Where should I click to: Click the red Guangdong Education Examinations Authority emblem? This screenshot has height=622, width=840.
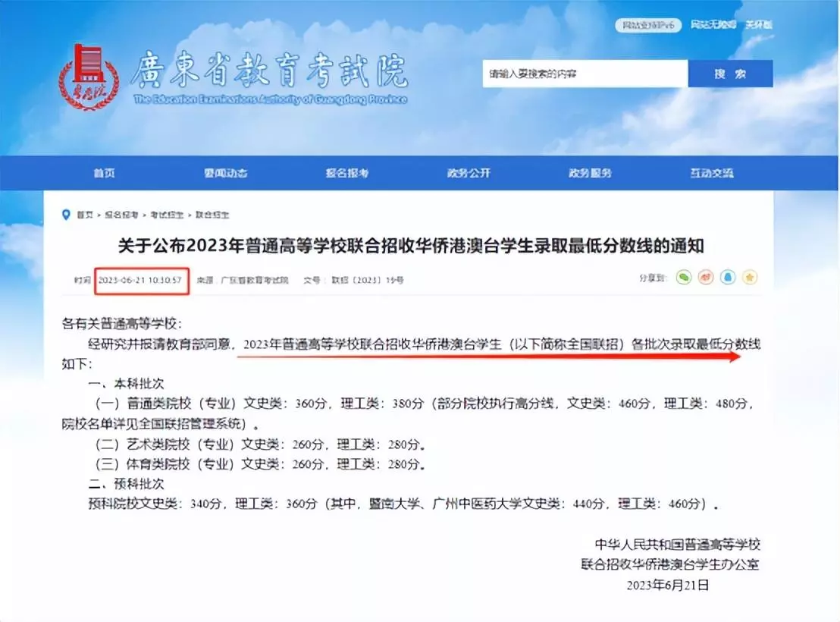[x=89, y=77]
